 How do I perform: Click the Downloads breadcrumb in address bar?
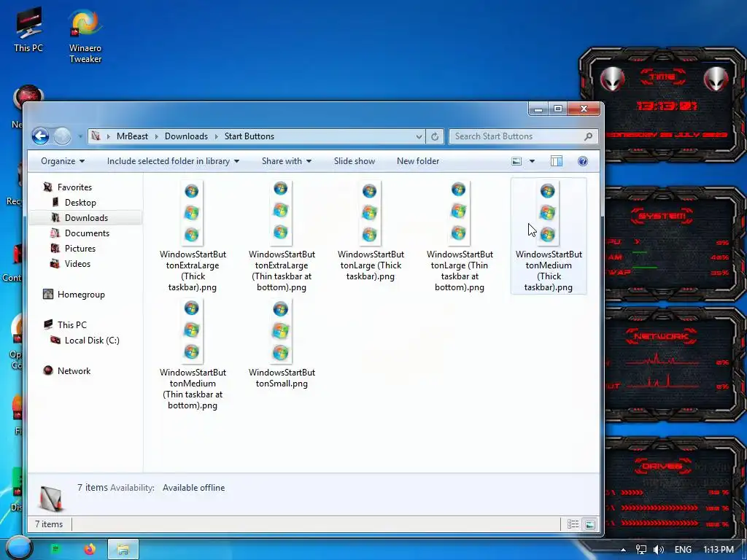(x=186, y=136)
